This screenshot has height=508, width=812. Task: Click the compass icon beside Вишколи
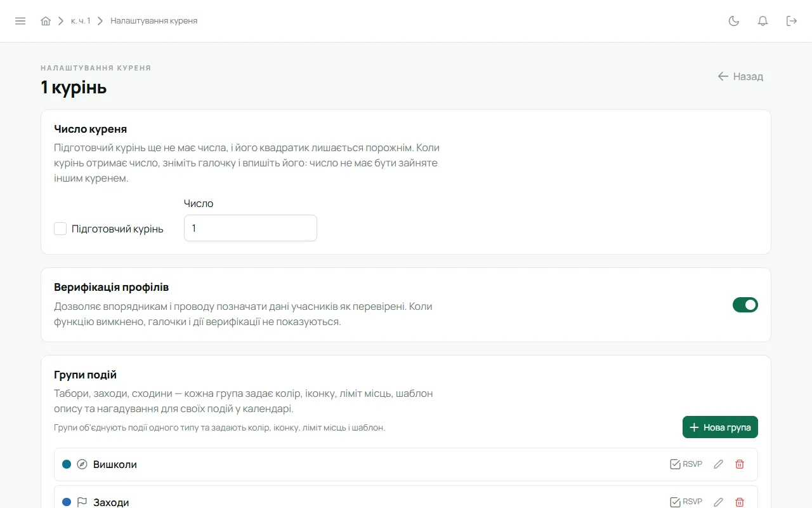[x=82, y=464]
